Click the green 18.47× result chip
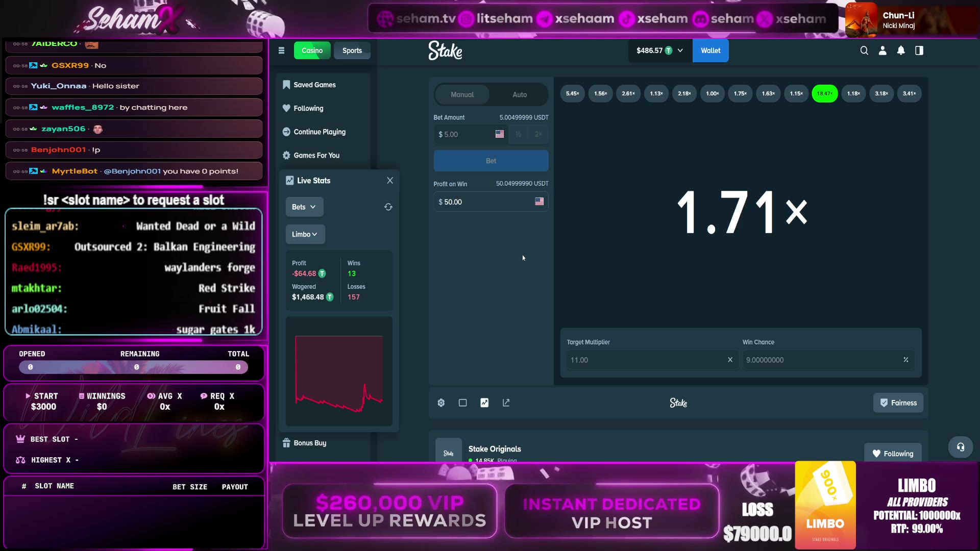980x551 pixels. pyautogui.click(x=825, y=93)
